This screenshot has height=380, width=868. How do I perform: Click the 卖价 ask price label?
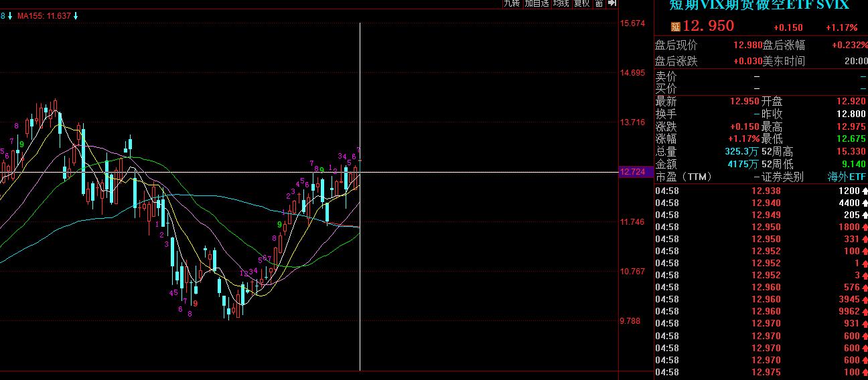tap(666, 77)
